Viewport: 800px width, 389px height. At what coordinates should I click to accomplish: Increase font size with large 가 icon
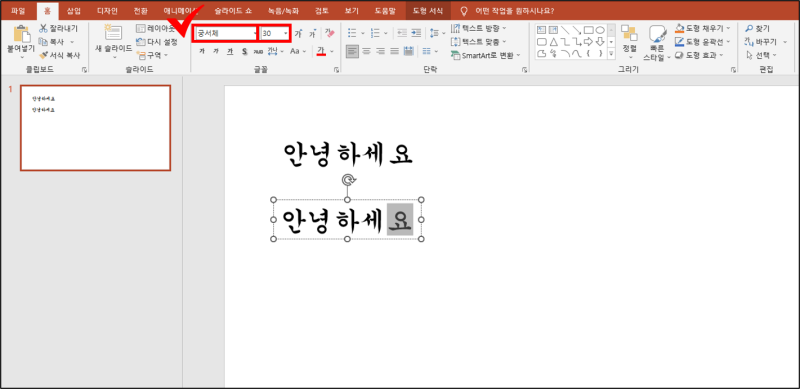click(x=298, y=34)
